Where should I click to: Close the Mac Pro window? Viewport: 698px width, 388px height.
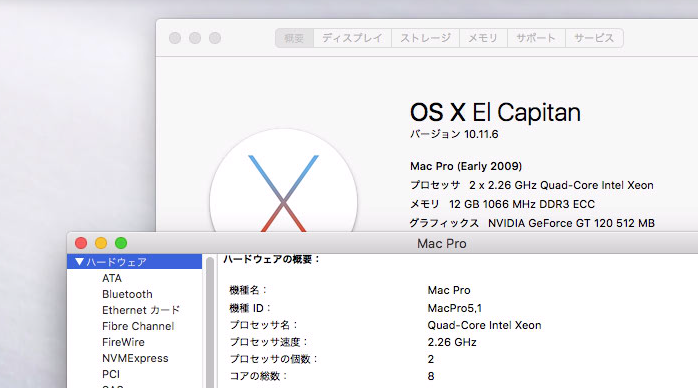[81, 243]
